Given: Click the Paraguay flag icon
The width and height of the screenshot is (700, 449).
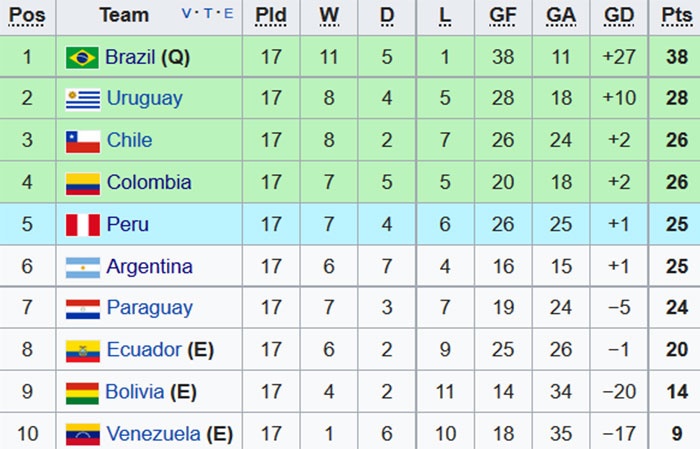Looking at the screenshot, I should (82, 308).
